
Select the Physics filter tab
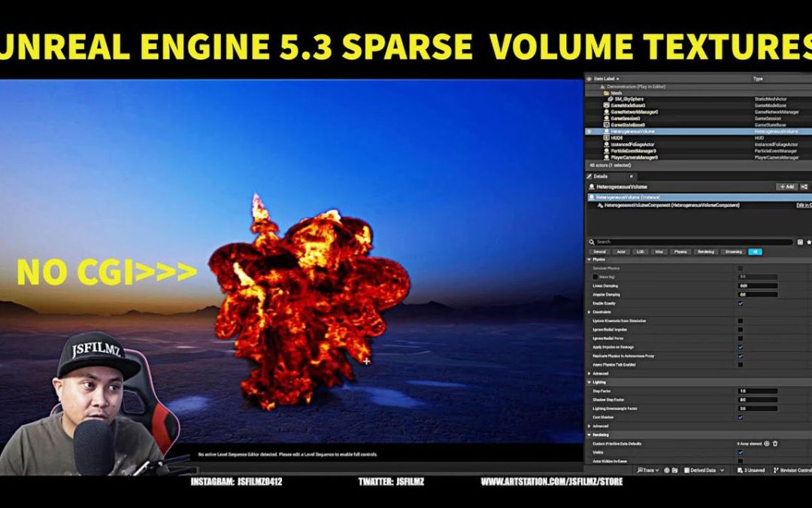pos(680,252)
